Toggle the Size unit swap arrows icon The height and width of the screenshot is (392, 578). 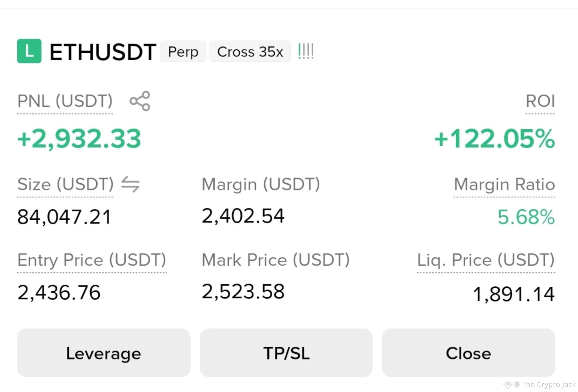[x=130, y=184]
